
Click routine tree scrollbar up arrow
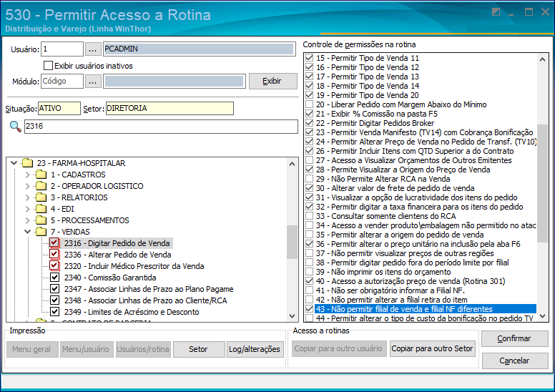pos(292,164)
